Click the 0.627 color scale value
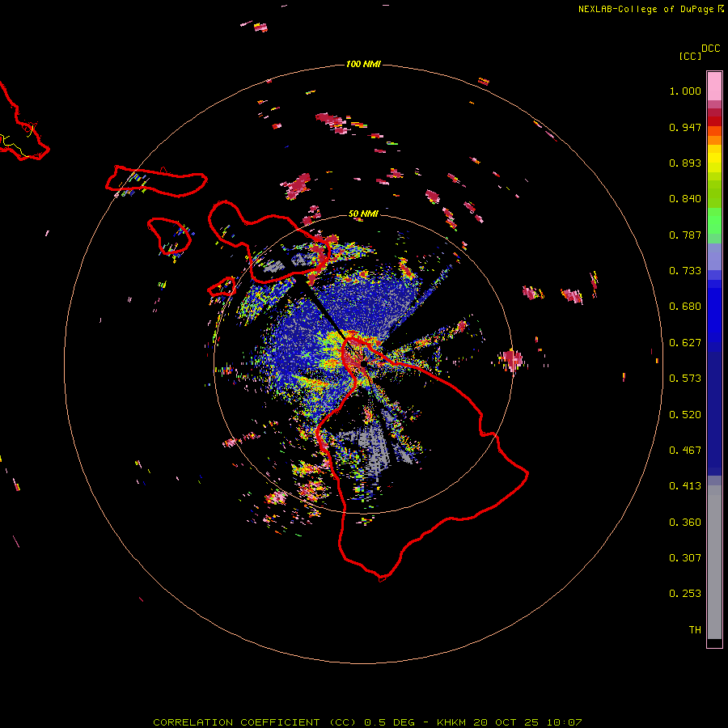Screen dimensions: 728x728 point(685,343)
